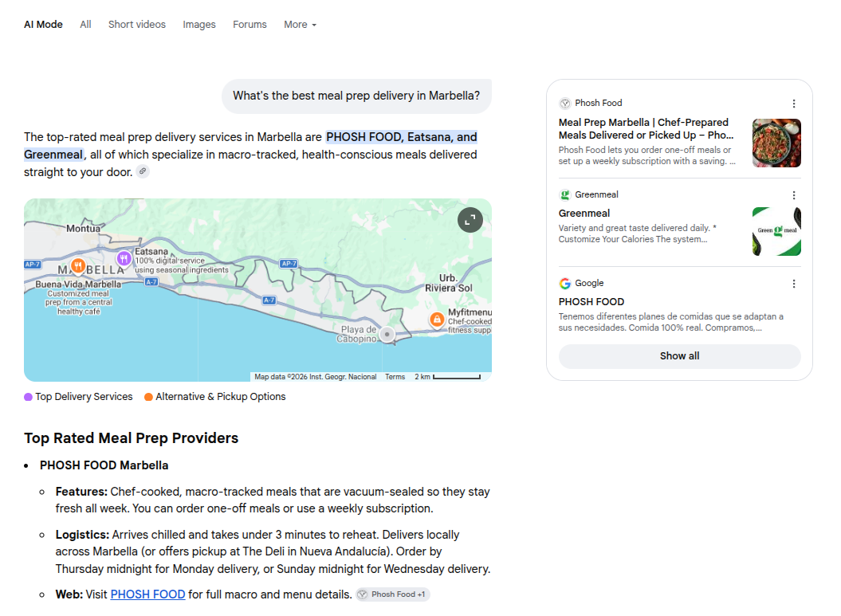
Task: Open the link icon after the summary
Action: [143, 171]
